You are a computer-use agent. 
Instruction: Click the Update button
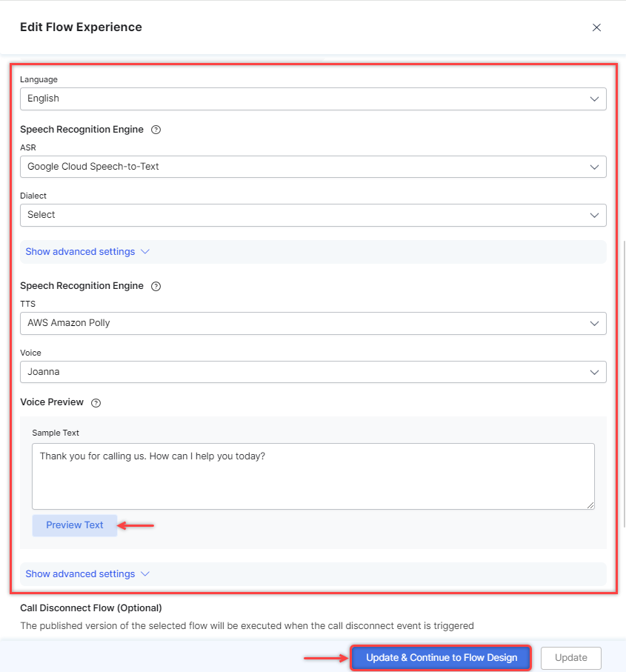pyautogui.click(x=570, y=658)
